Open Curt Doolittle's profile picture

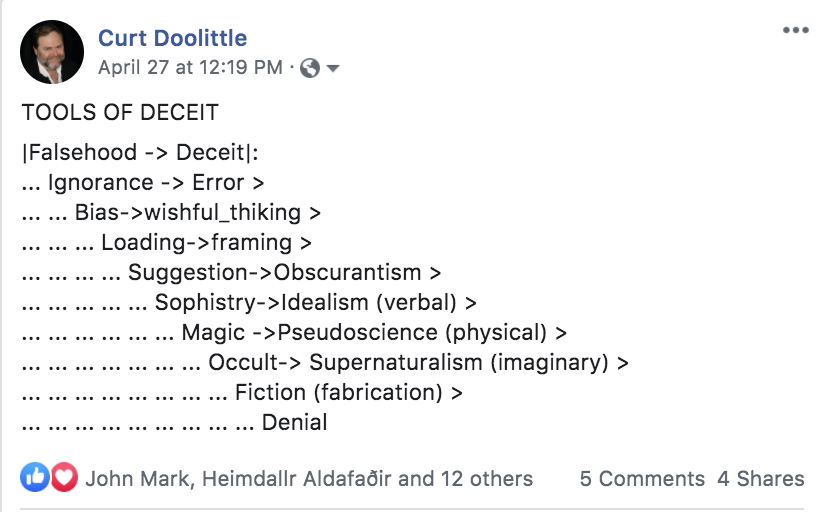[x=52, y=52]
